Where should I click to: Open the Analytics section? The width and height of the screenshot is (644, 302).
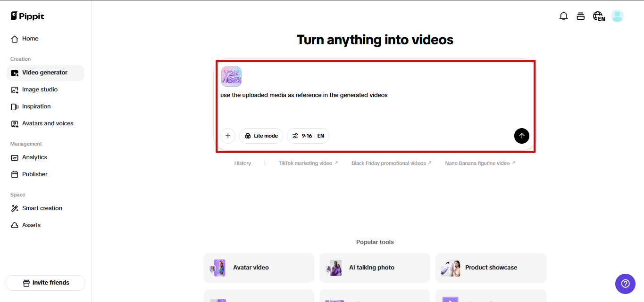click(x=34, y=157)
